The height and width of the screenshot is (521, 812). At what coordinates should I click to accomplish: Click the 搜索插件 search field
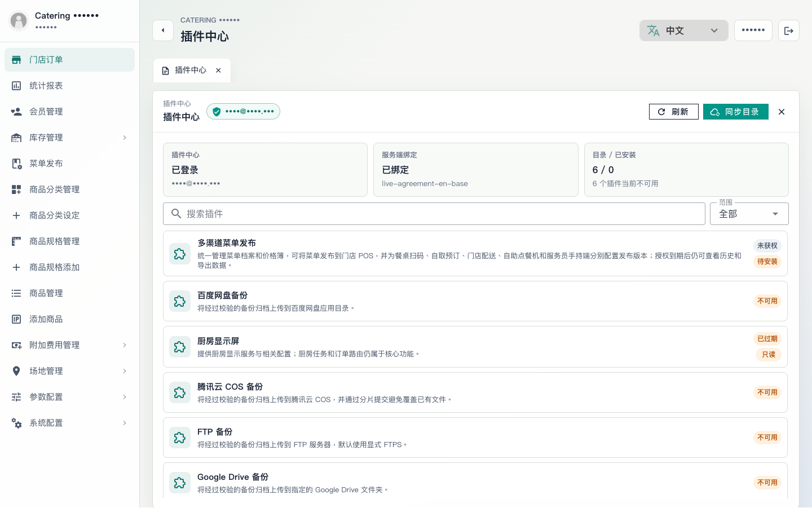434,214
